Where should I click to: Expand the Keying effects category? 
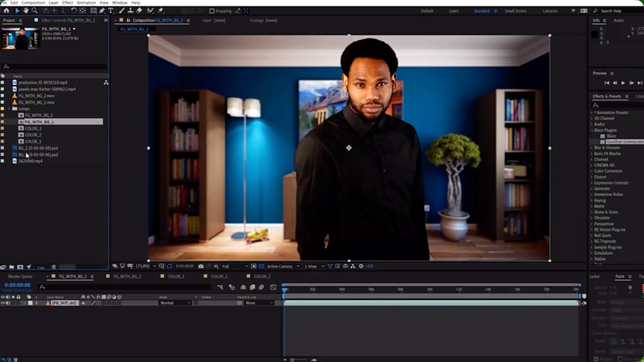click(592, 200)
